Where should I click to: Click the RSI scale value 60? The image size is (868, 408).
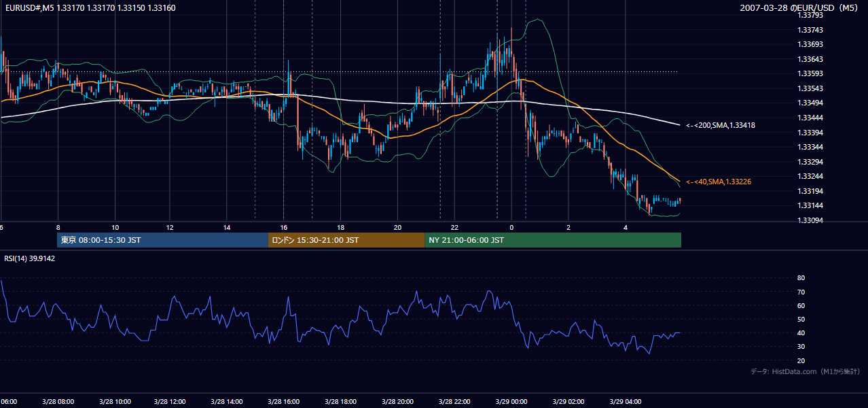801,305
